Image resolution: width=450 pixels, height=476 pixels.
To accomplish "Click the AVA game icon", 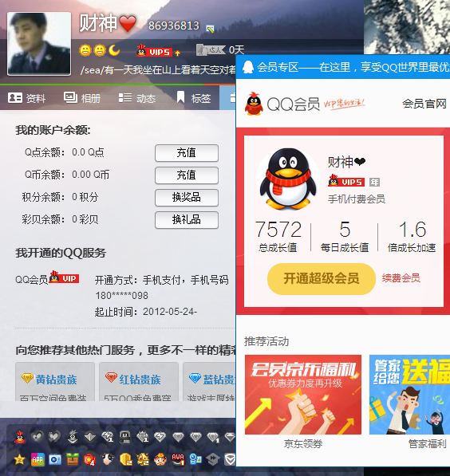I will [x=178, y=459].
